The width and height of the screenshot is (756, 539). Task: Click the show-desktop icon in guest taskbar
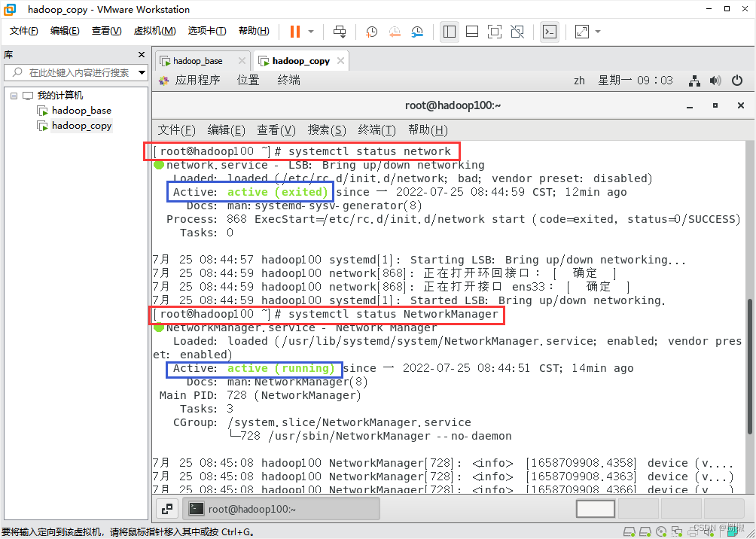[167, 508]
